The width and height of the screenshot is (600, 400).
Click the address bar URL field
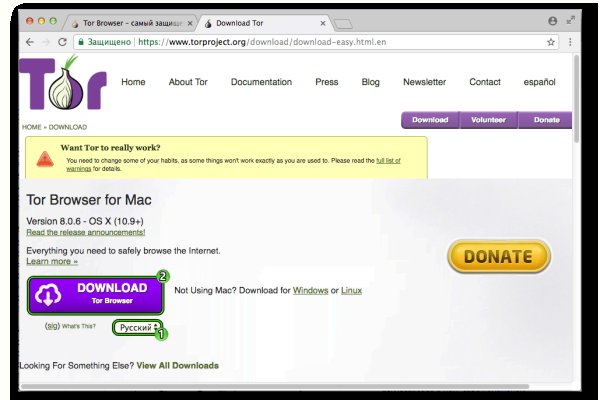coord(300,42)
